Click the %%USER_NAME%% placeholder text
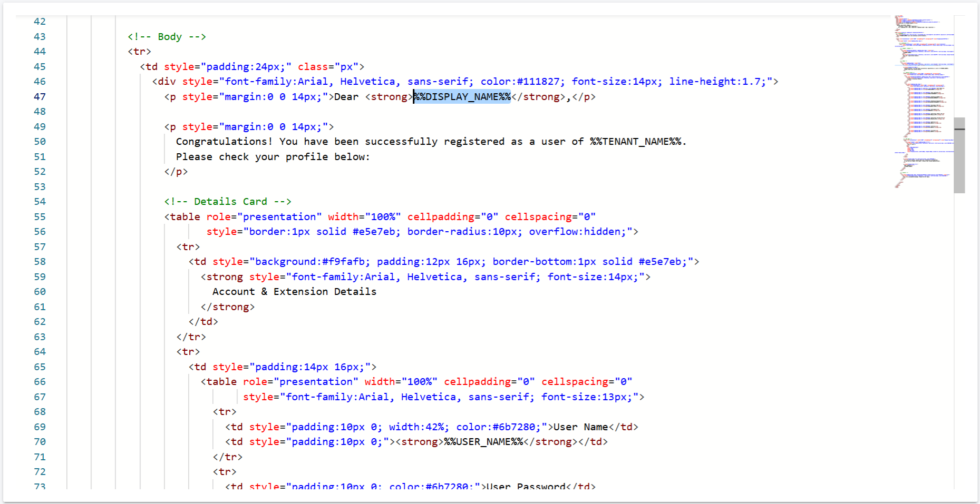 [483, 442]
